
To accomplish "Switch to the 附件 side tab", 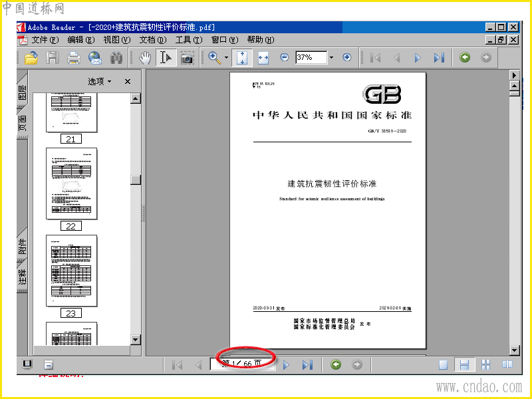I will 22,246.
